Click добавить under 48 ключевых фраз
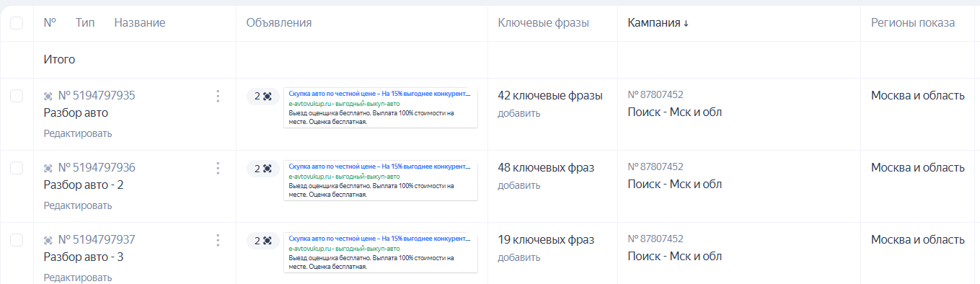 [519, 185]
